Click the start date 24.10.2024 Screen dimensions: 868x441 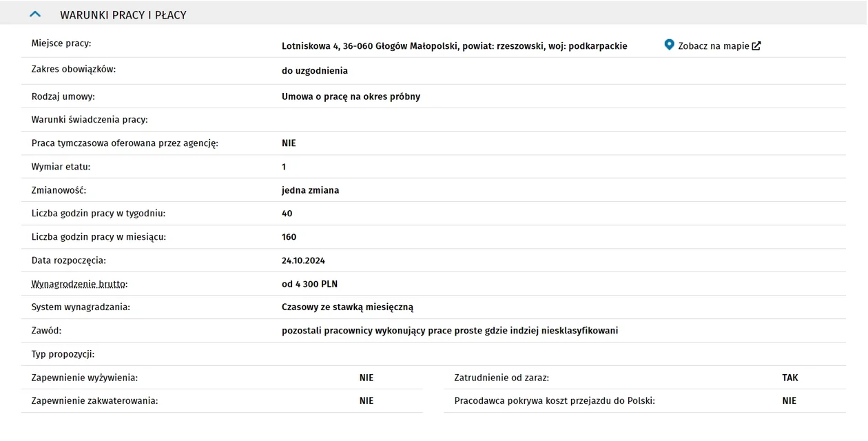303,260
